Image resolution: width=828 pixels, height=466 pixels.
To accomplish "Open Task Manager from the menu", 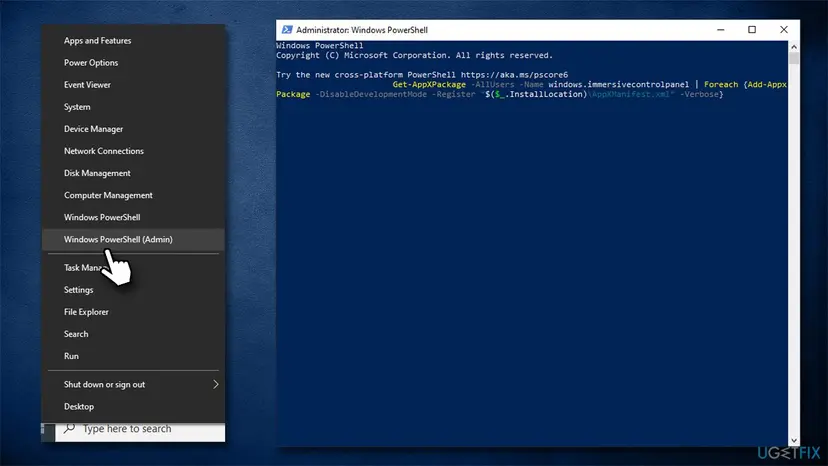I will 133,268.
